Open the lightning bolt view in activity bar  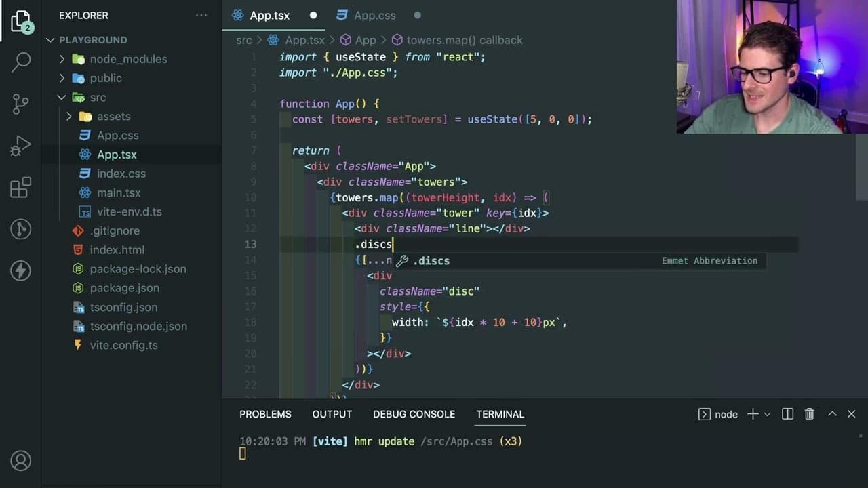click(21, 270)
